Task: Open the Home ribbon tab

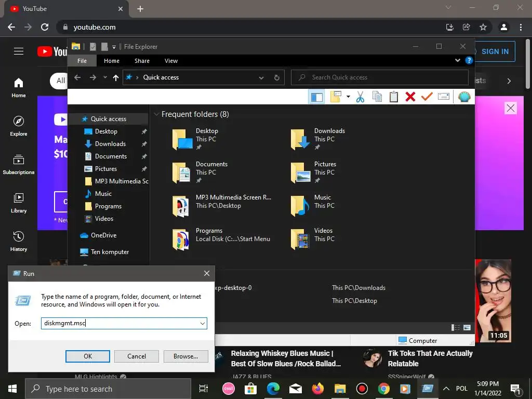Action: pyautogui.click(x=112, y=61)
